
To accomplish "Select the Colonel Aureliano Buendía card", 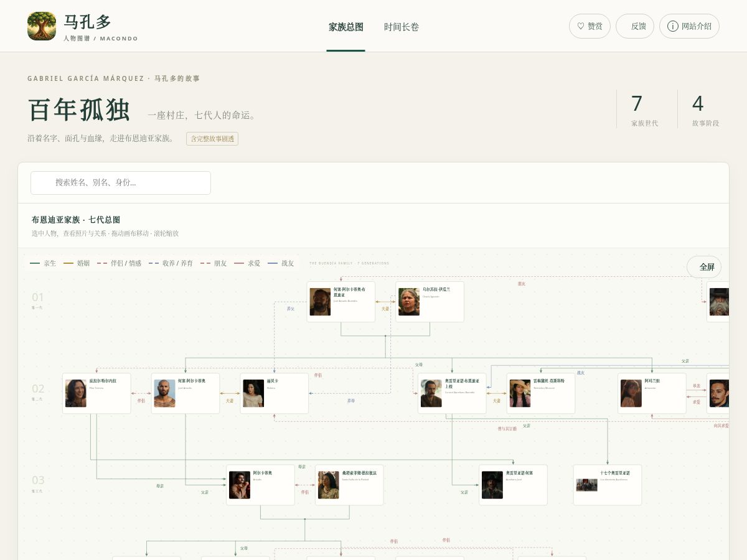I will click(452, 393).
